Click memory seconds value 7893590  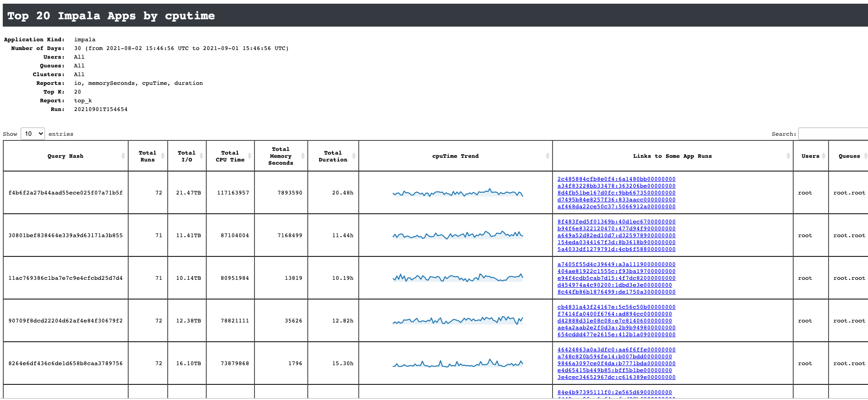click(x=290, y=193)
